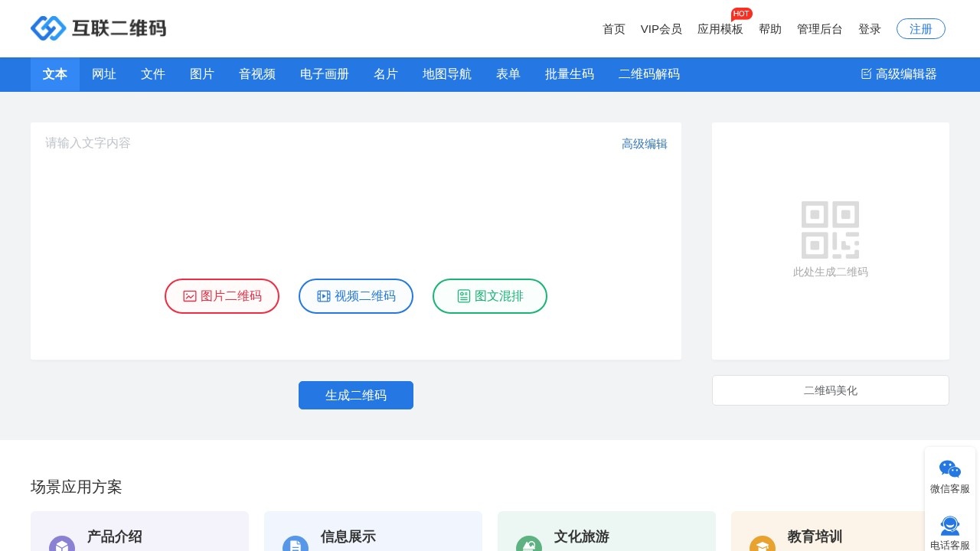The height and width of the screenshot is (551, 980).
Task: Open 应用模板 in the top navigation
Action: pos(720,29)
